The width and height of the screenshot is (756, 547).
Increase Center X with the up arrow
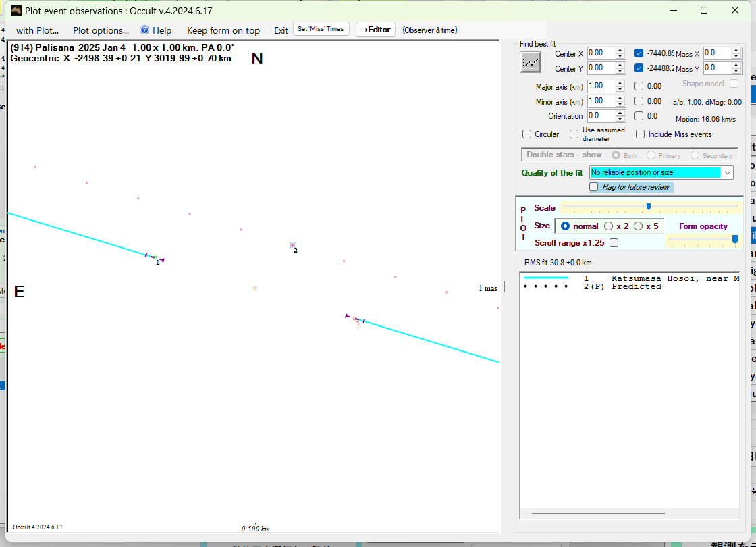tap(620, 51)
